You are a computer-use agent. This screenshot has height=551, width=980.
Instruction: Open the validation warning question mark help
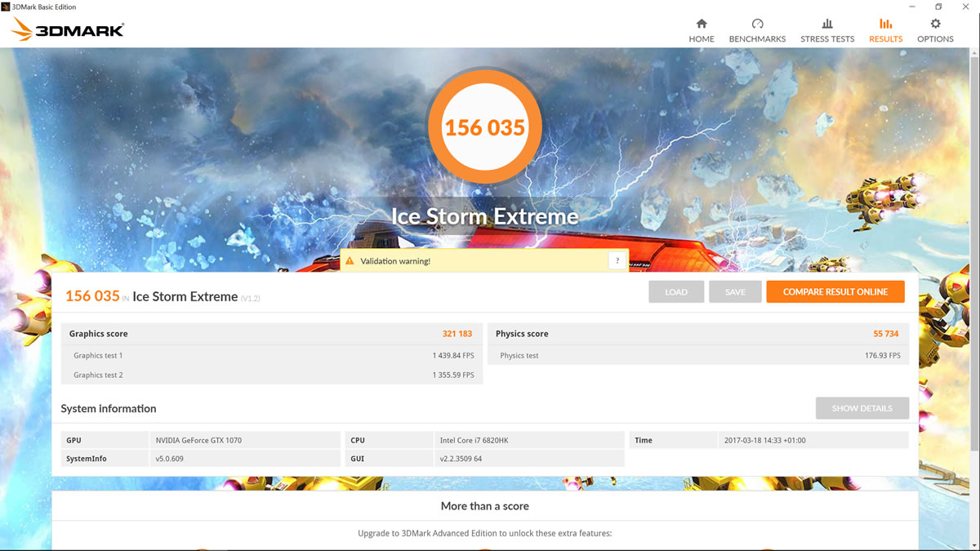[617, 261]
